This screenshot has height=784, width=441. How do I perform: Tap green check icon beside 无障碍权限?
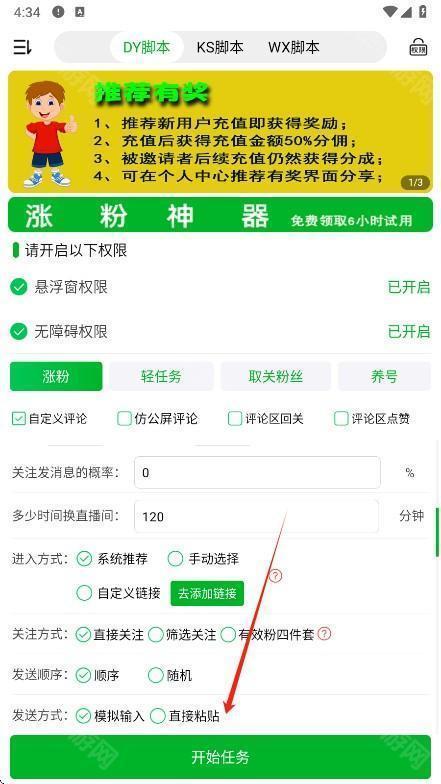(19, 332)
